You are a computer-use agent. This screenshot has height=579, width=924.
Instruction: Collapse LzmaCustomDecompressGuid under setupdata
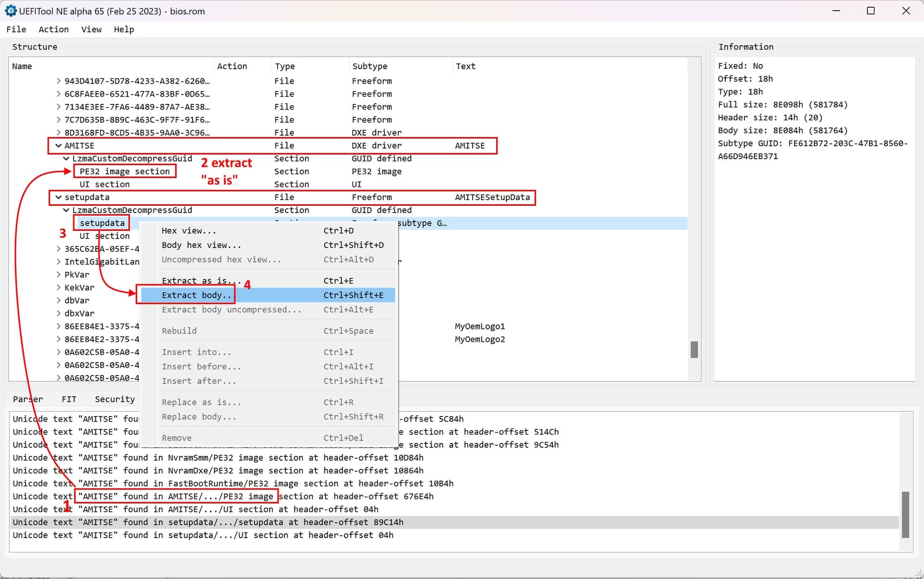[x=66, y=210]
